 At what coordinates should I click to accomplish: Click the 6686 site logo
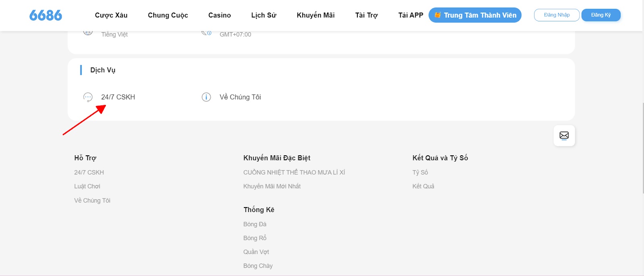pyautogui.click(x=45, y=15)
